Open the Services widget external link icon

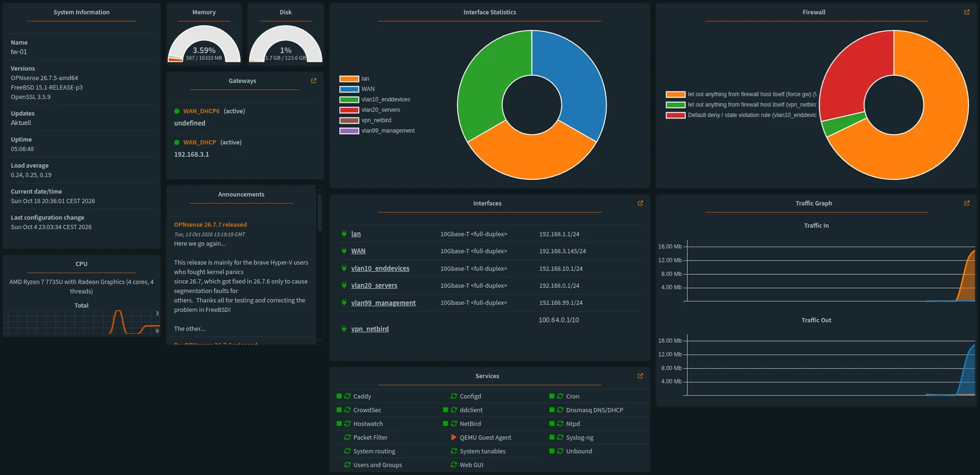tap(640, 376)
